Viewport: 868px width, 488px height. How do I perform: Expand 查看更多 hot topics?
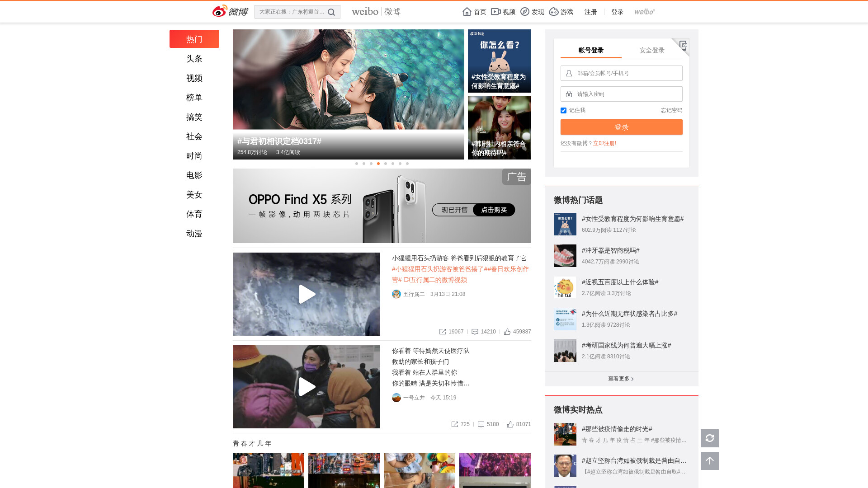(x=621, y=379)
